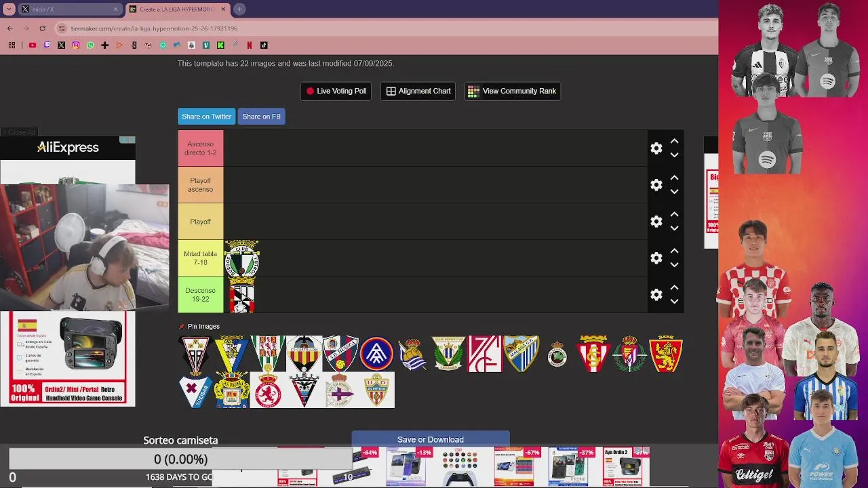Open the YouTube bookmark
This screenshot has height=488, width=868.
pyautogui.click(x=32, y=45)
